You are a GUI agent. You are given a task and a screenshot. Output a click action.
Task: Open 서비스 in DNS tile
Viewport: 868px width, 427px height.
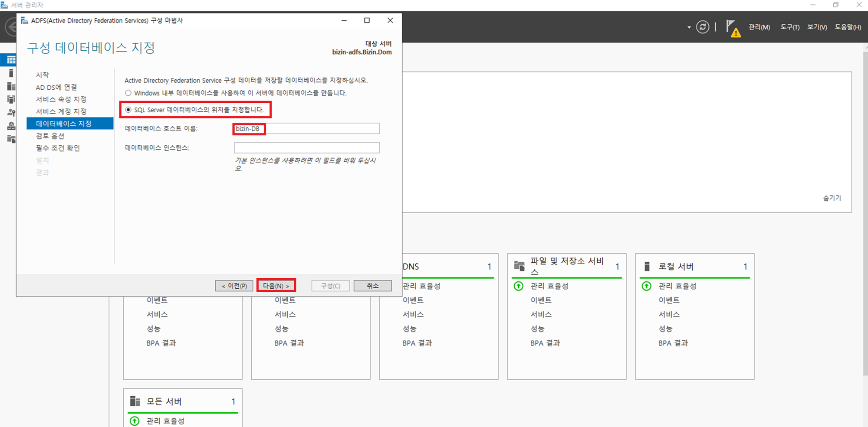(413, 314)
